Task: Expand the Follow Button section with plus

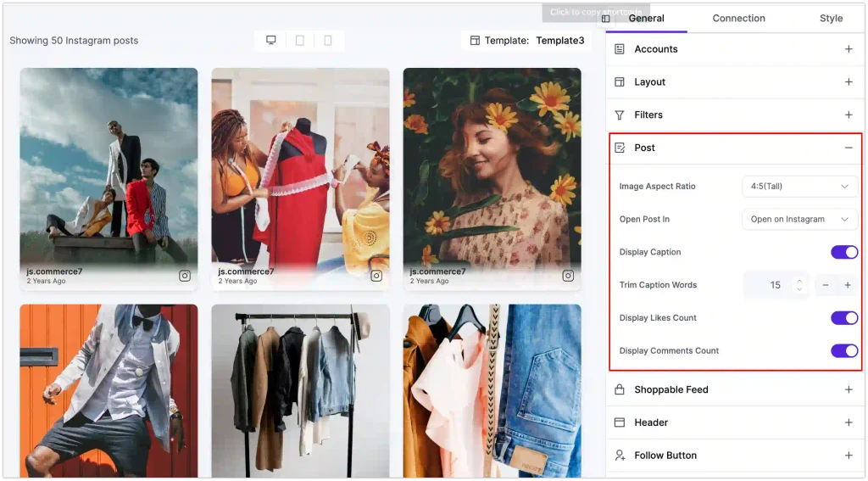Action: point(849,456)
